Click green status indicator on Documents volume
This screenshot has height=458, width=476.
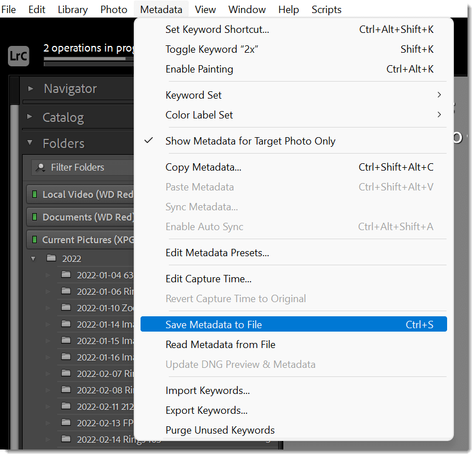click(x=35, y=217)
